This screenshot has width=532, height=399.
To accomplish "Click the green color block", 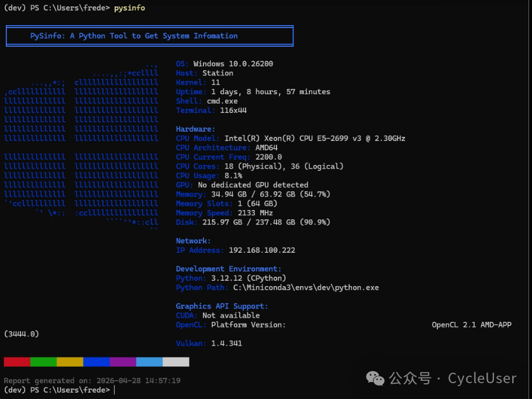I will (43, 362).
